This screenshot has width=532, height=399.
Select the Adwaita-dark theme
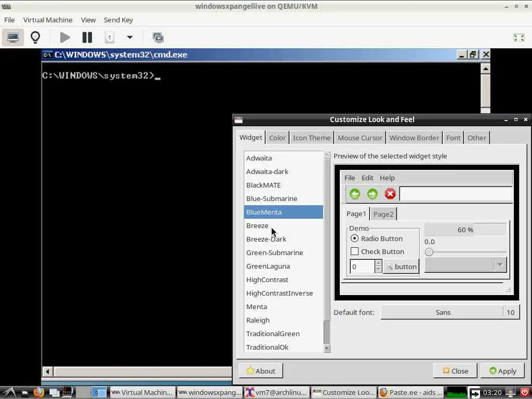click(283, 171)
